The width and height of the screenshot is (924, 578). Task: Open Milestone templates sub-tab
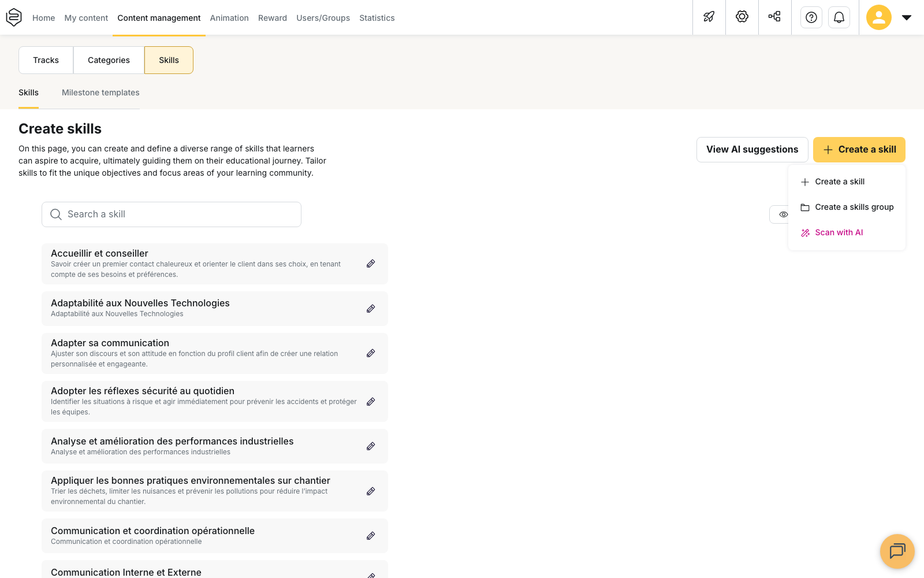[x=100, y=92]
